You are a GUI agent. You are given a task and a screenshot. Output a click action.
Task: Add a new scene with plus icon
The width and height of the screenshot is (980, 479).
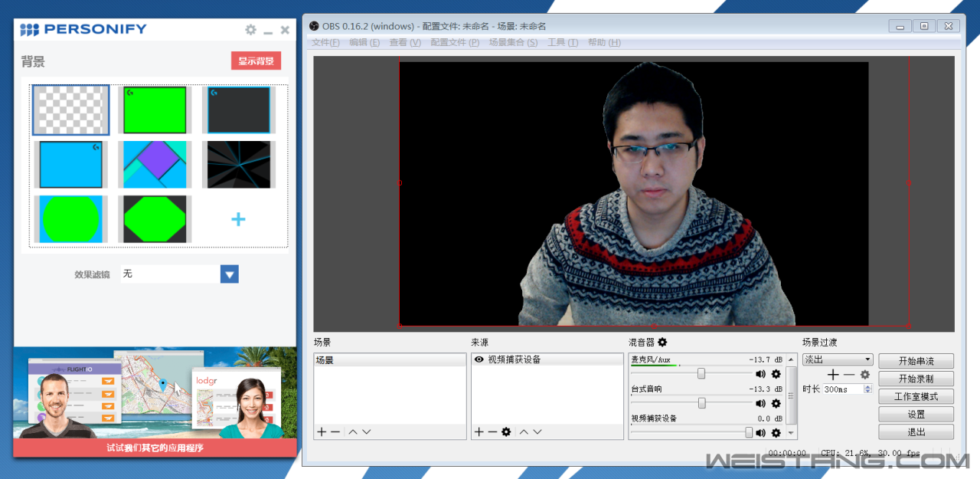click(322, 432)
